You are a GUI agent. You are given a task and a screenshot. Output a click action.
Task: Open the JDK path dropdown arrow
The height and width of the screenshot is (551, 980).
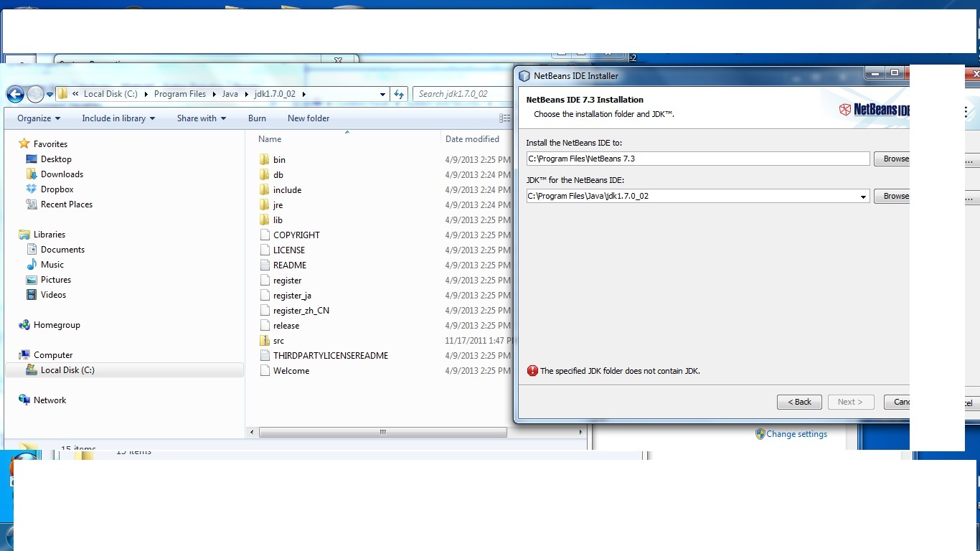coord(863,195)
